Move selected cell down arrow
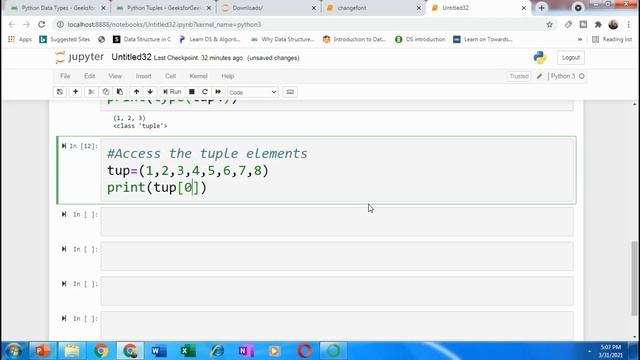640x360 pixels. point(150,92)
